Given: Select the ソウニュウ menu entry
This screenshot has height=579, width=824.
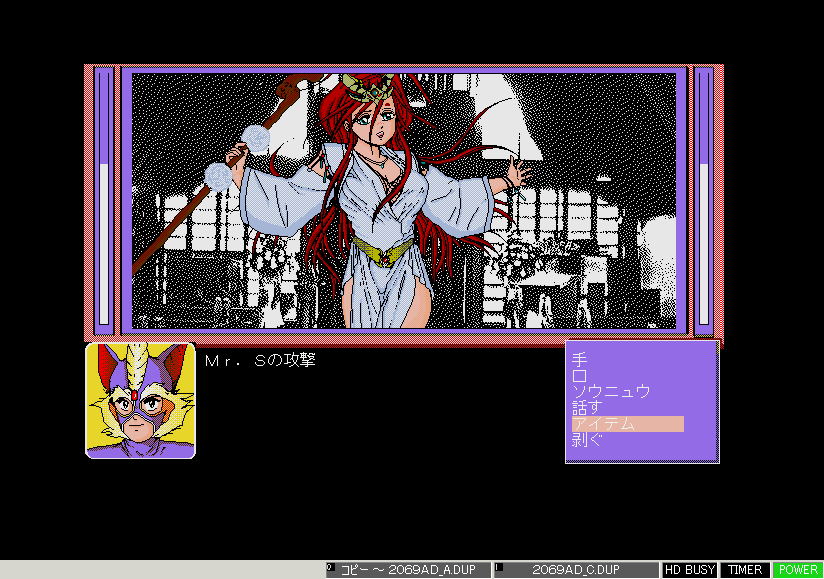Looking at the screenshot, I should coord(611,391).
